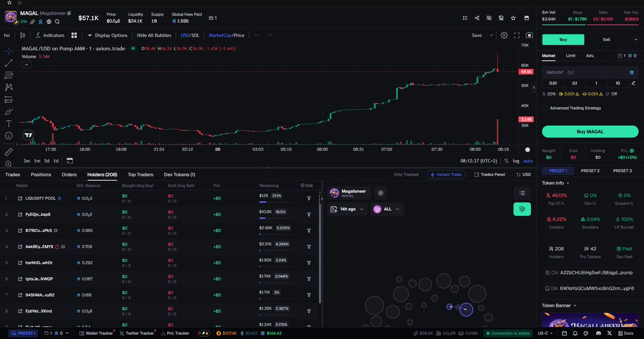Screen dimensions: 644x339
Task: Switch to the Trades tab
Action: click(x=12, y=175)
